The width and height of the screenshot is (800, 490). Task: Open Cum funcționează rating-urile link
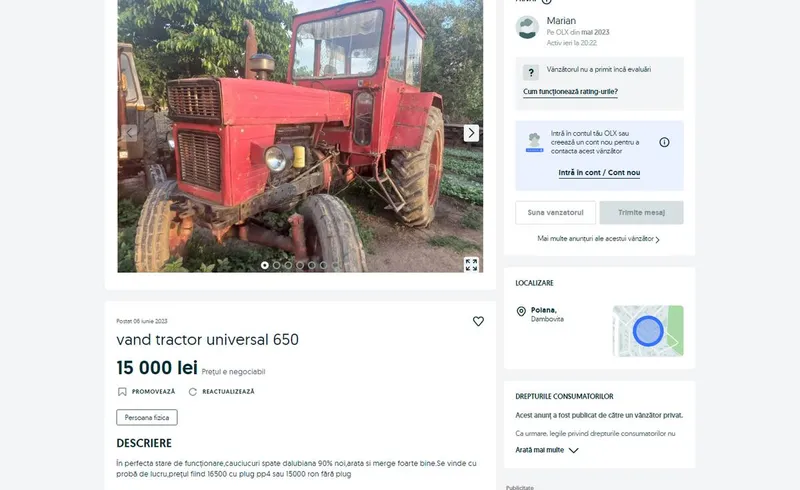point(570,92)
